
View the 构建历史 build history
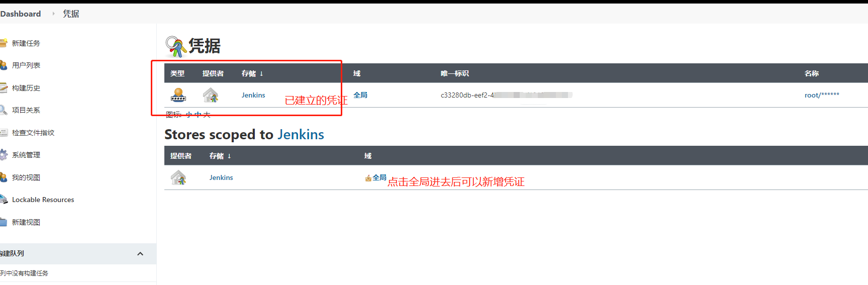coord(26,88)
